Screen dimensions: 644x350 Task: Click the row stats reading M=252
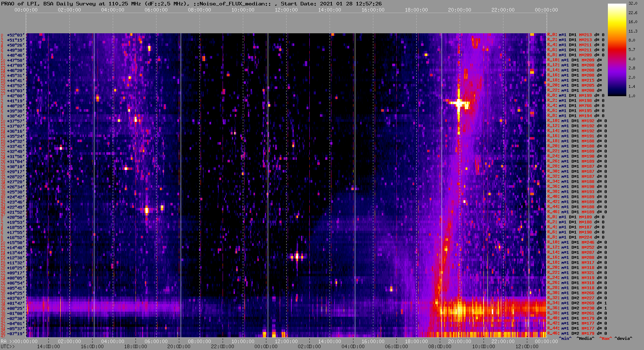[x=577, y=248]
